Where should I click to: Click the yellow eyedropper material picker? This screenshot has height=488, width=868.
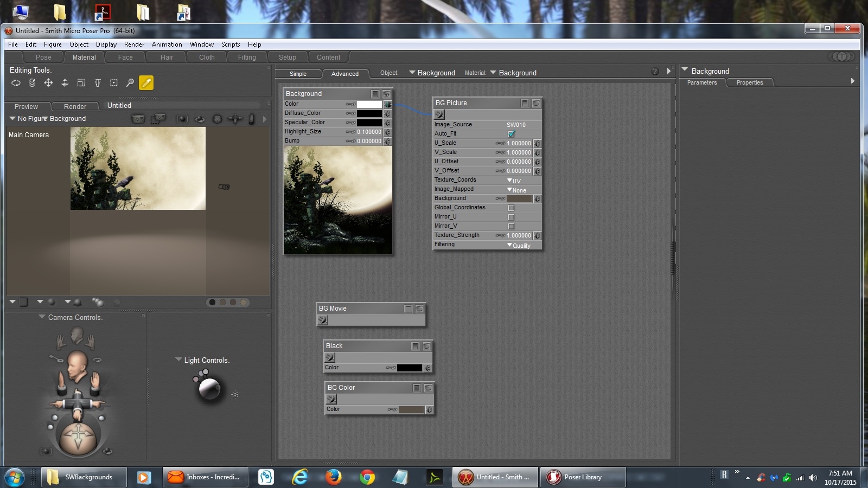click(146, 83)
